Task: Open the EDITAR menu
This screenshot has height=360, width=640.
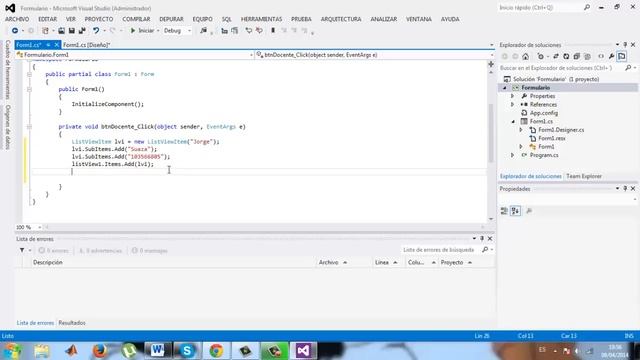Action: pyautogui.click(x=48, y=19)
